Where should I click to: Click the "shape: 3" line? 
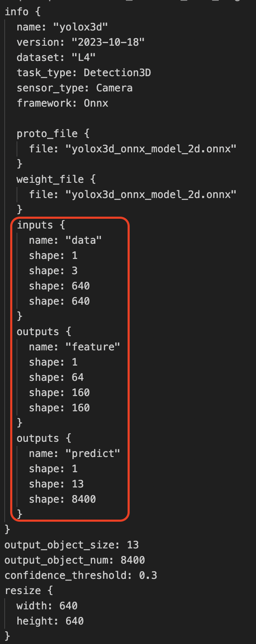[53, 271]
